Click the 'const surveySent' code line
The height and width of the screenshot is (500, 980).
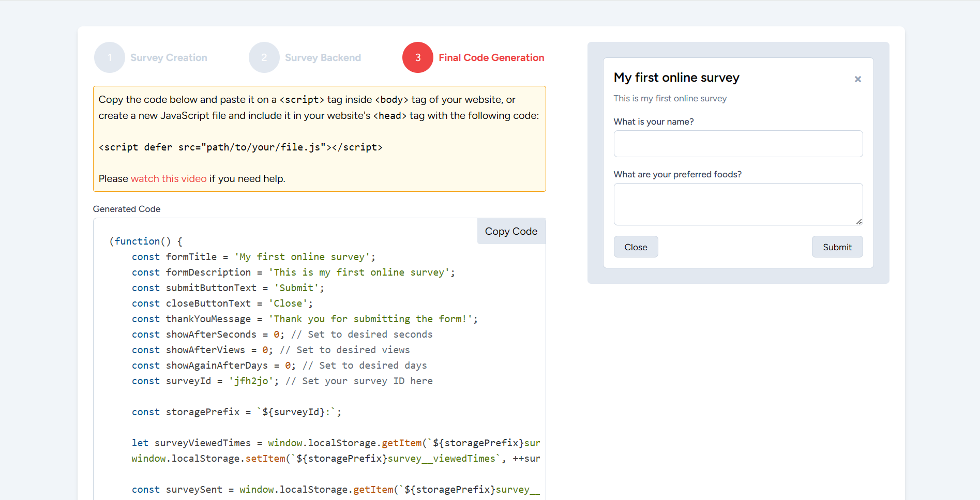(336, 490)
